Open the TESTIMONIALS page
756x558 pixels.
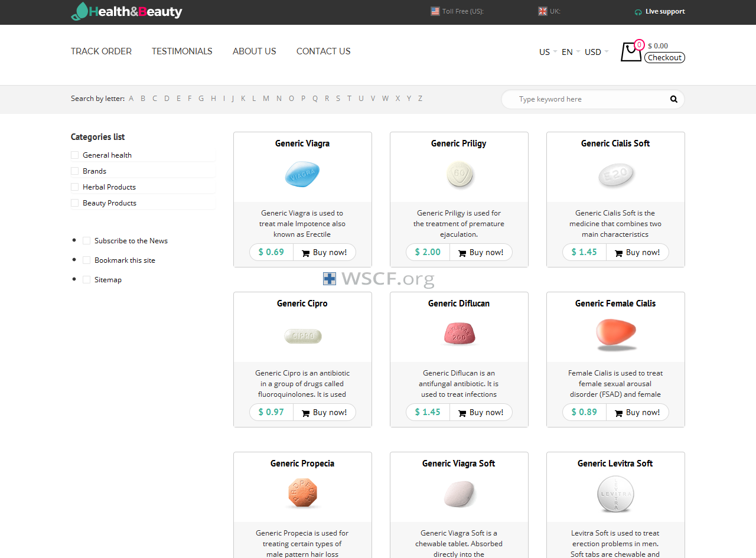point(182,51)
